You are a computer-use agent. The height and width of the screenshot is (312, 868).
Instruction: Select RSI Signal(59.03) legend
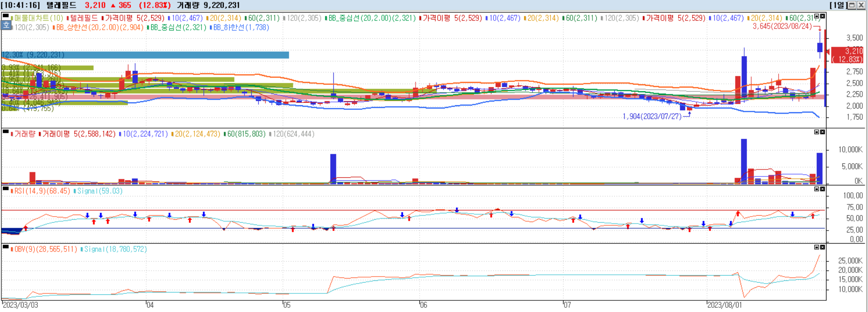click(99, 191)
